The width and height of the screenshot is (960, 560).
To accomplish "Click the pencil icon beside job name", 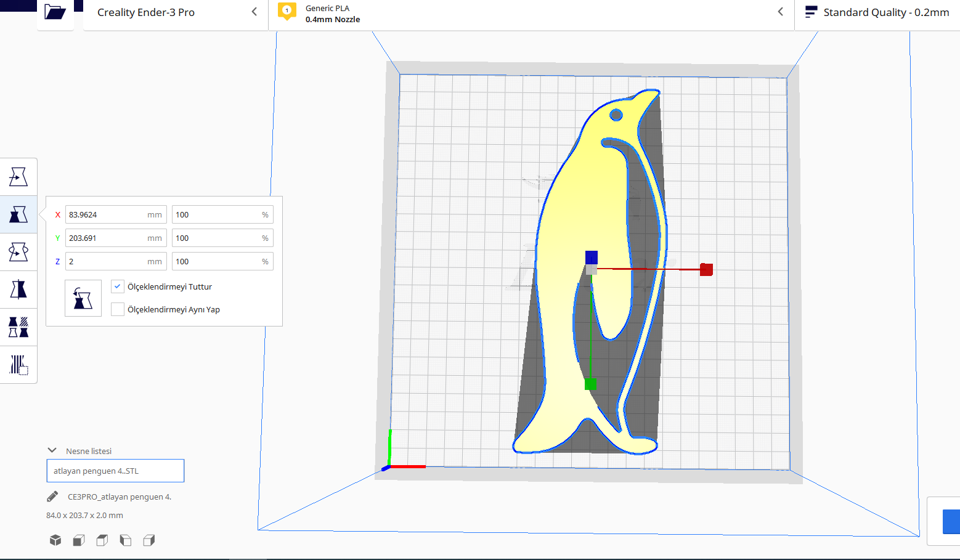I will 52,497.
